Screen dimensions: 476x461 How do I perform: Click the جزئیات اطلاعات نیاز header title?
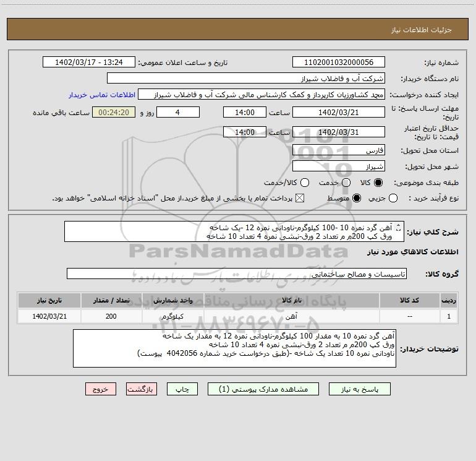(x=421, y=30)
